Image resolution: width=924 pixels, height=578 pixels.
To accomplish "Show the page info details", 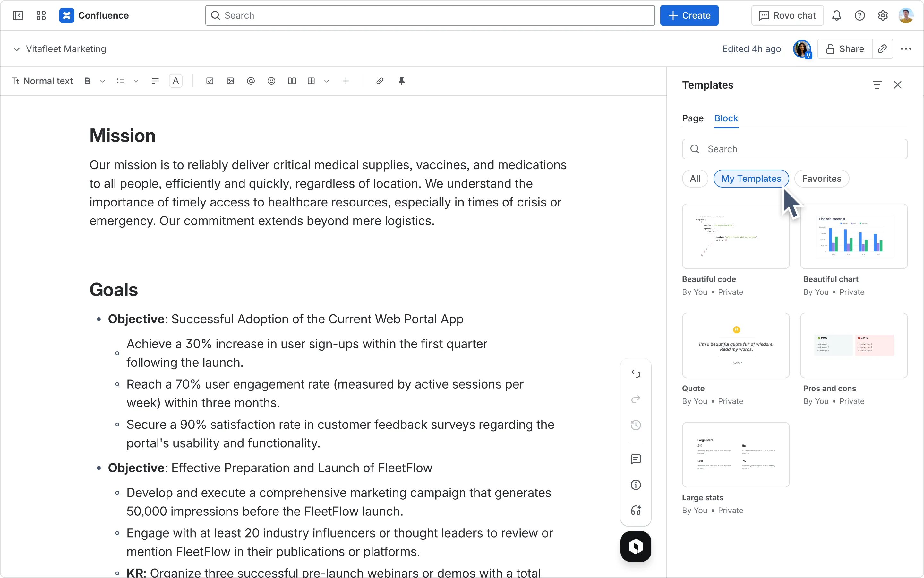I will click(x=636, y=485).
